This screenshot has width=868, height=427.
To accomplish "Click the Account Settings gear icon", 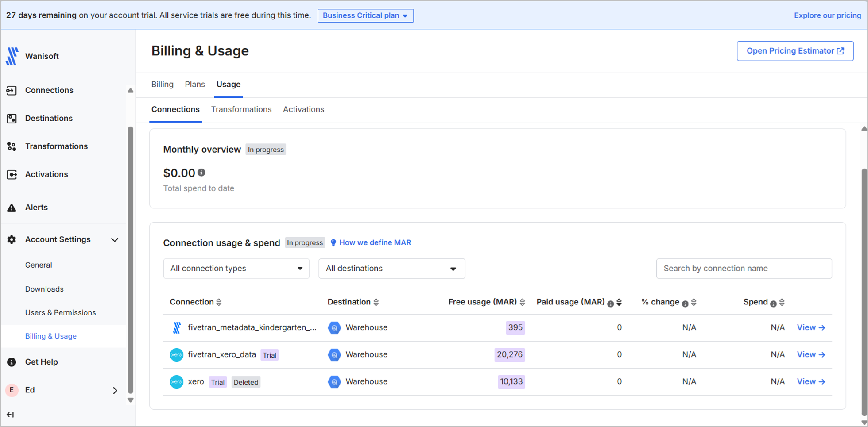I will click(12, 239).
